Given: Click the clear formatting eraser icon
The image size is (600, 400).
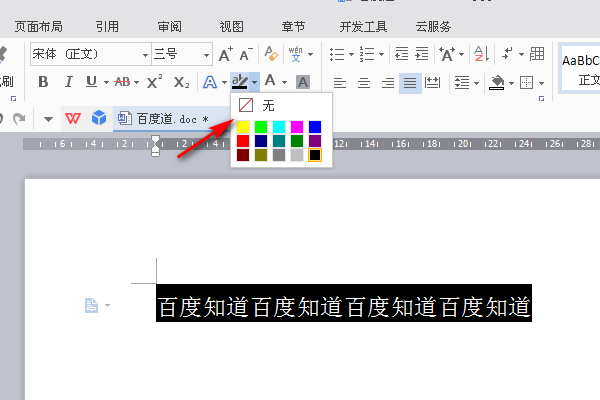Looking at the screenshot, I should point(271,54).
